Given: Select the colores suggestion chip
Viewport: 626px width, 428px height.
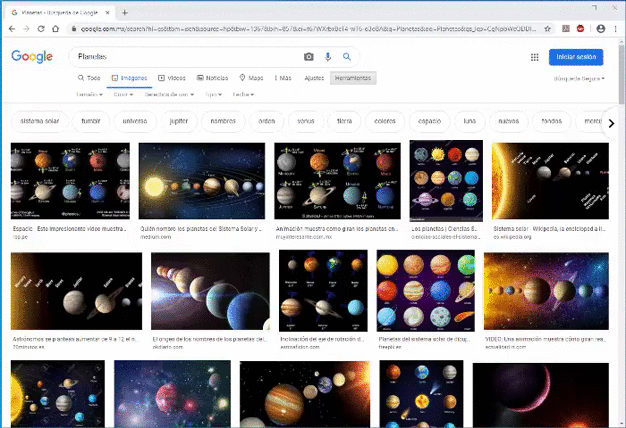Looking at the screenshot, I should tap(385, 121).
